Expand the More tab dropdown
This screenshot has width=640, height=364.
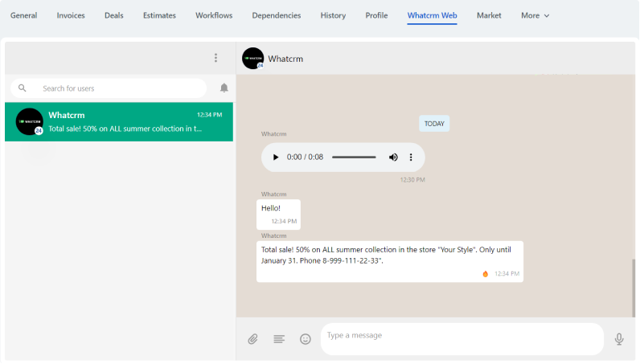535,15
